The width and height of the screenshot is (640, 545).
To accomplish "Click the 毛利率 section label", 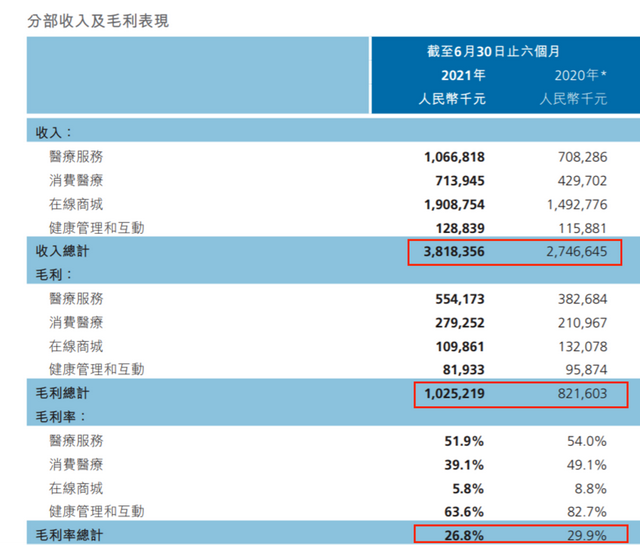I will click(x=61, y=415).
